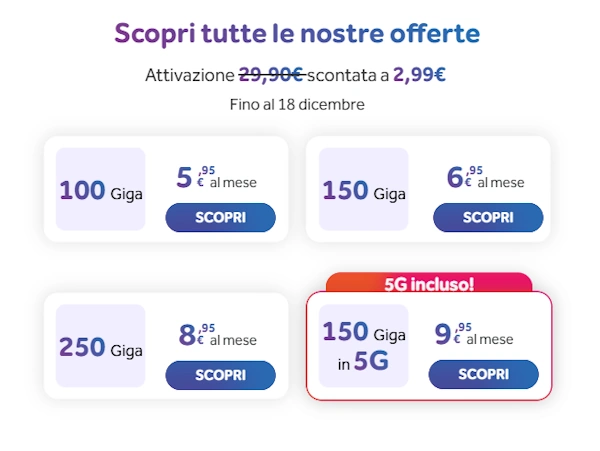Select the 150 Giga tile without 5G
This screenshot has height=451, width=600.
tap(363, 189)
